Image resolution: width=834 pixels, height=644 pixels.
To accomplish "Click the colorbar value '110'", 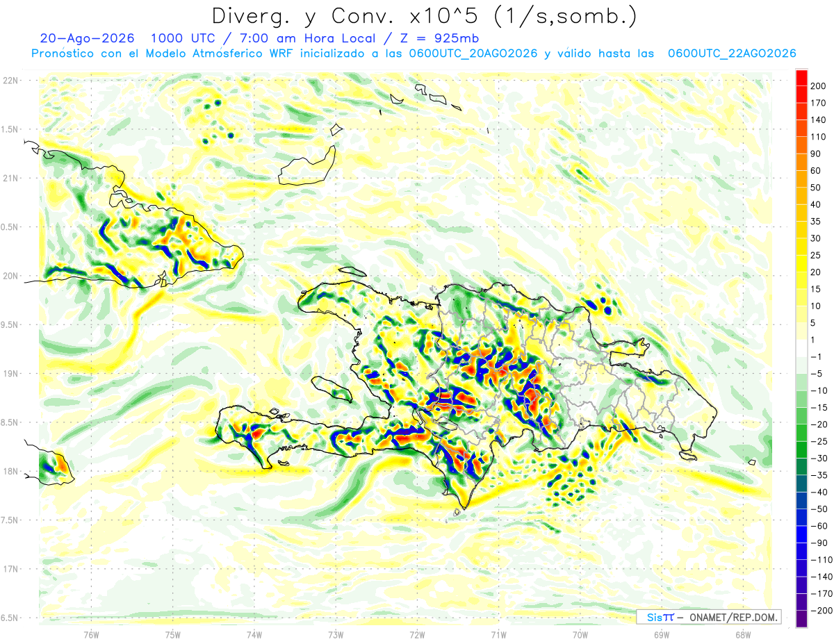I will click(x=819, y=137).
